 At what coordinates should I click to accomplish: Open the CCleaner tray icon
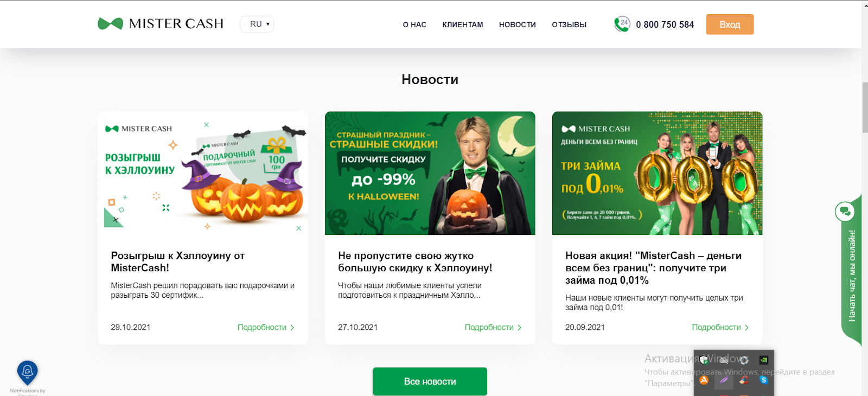tap(744, 380)
